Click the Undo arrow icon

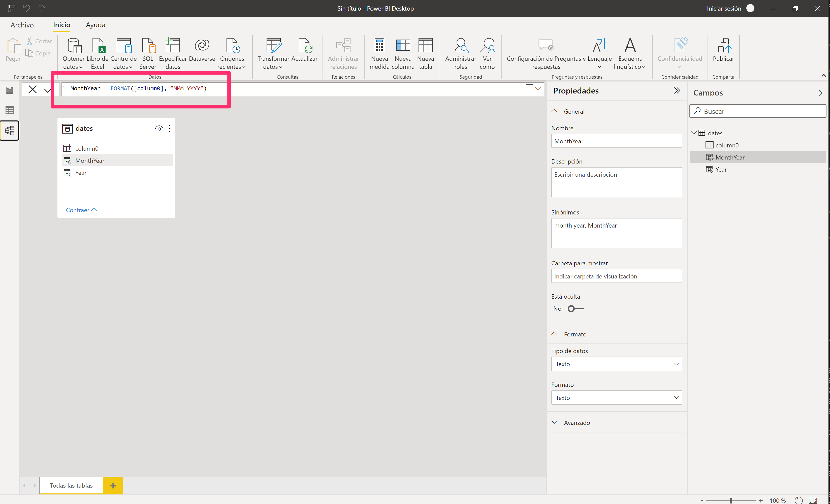[x=27, y=8]
